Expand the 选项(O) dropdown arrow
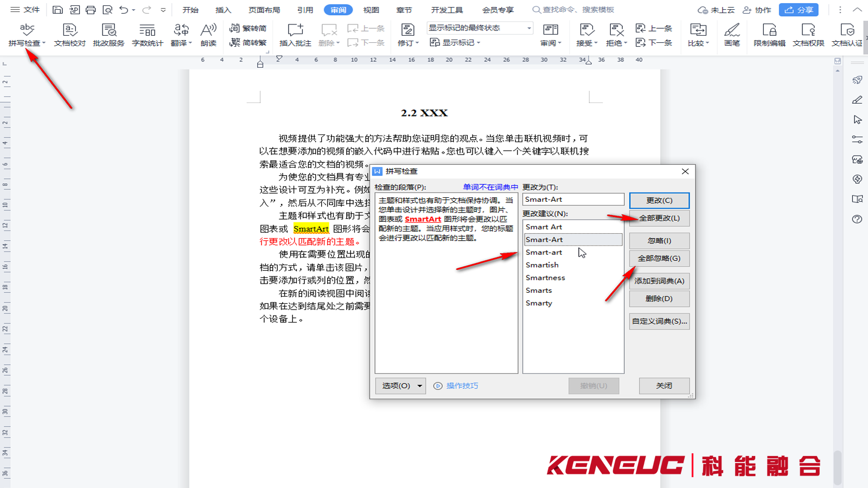The height and width of the screenshot is (488, 868). [x=419, y=386]
